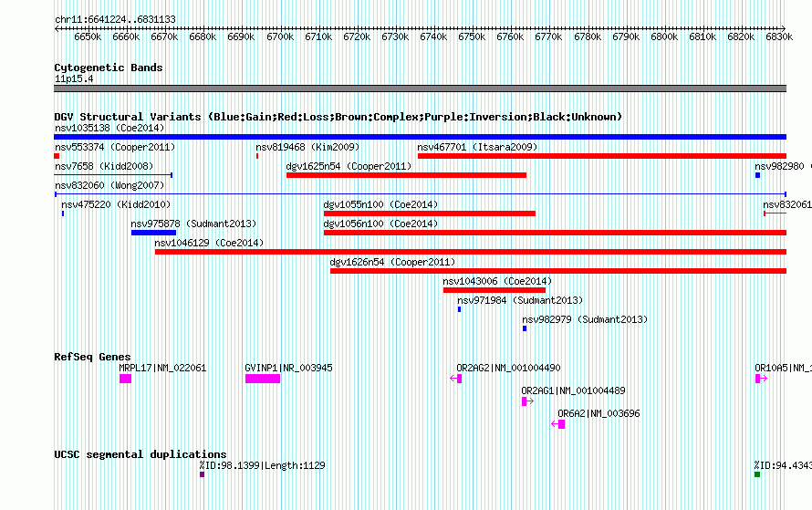Click the purple segmental duplication %ID:98.1399 square
The height and width of the screenshot is (510, 812).
pyautogui.click(x=202, y=474)
